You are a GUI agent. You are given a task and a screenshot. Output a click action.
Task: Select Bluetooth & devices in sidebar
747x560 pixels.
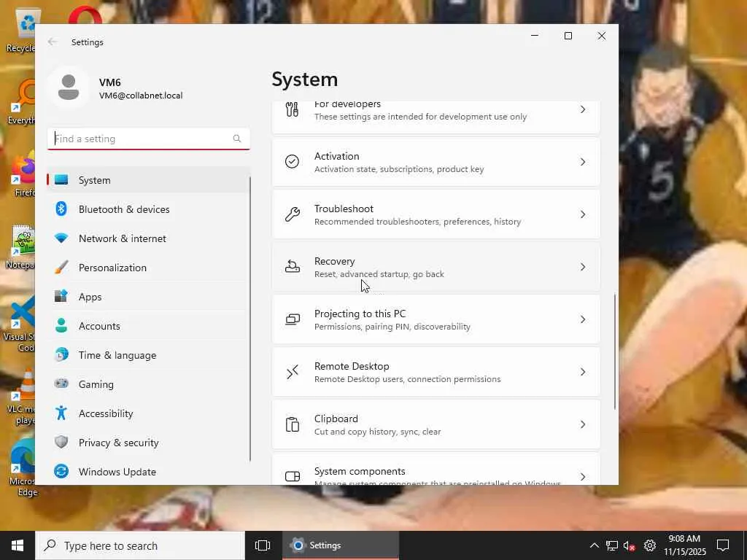pyautogui.click(x=148, y=209)
